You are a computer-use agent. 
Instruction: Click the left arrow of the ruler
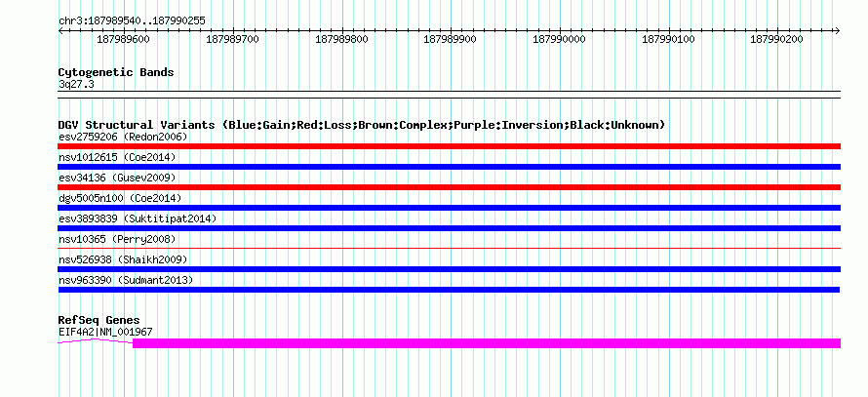click(60, 30)
